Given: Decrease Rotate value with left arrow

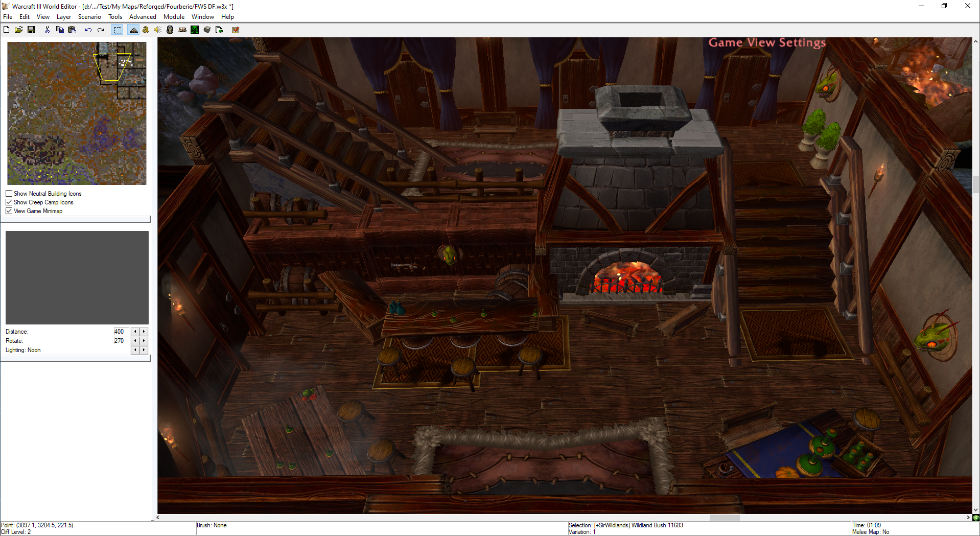Looking at the screenshot, I should coord(135,341).
